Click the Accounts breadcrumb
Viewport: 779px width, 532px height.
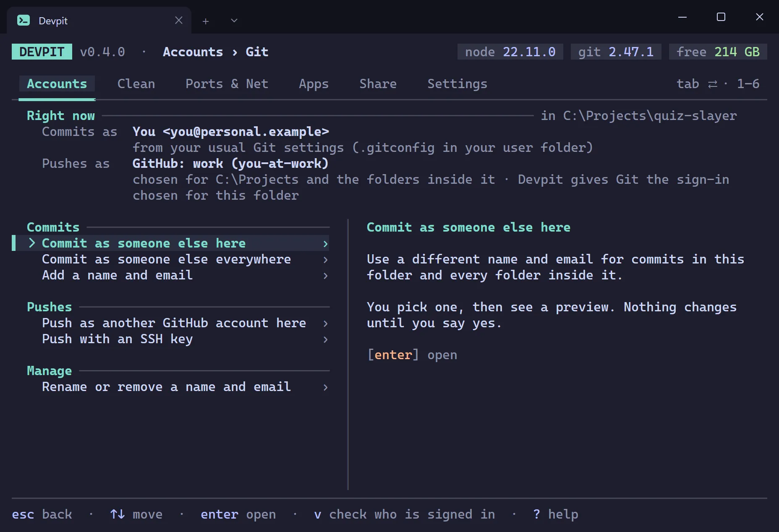[193, 52]
